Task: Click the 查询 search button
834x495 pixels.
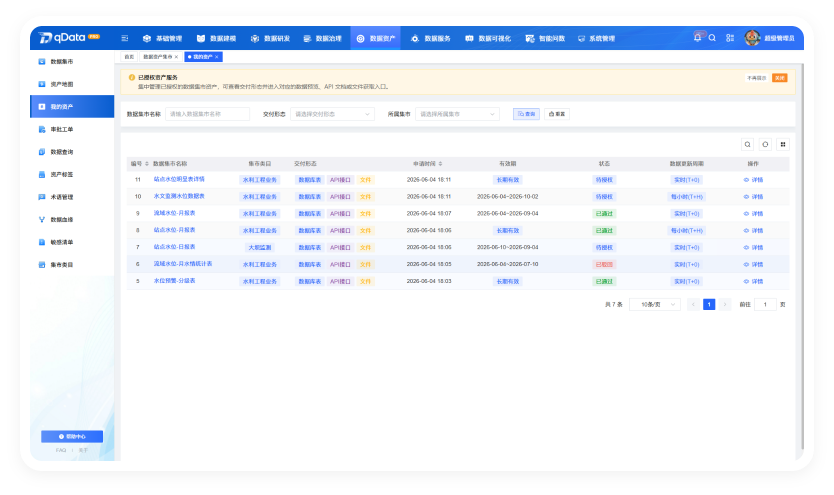Action: tap(526, 114)
